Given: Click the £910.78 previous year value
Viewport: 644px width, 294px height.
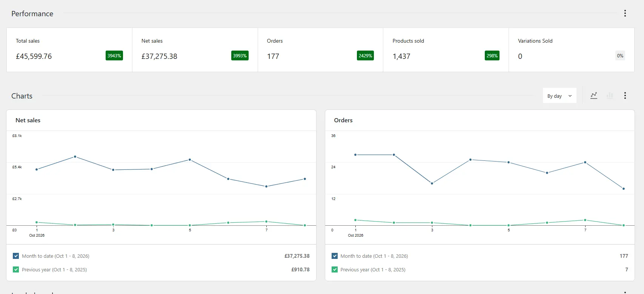Looking at the screenshot, I should point(300,269).
